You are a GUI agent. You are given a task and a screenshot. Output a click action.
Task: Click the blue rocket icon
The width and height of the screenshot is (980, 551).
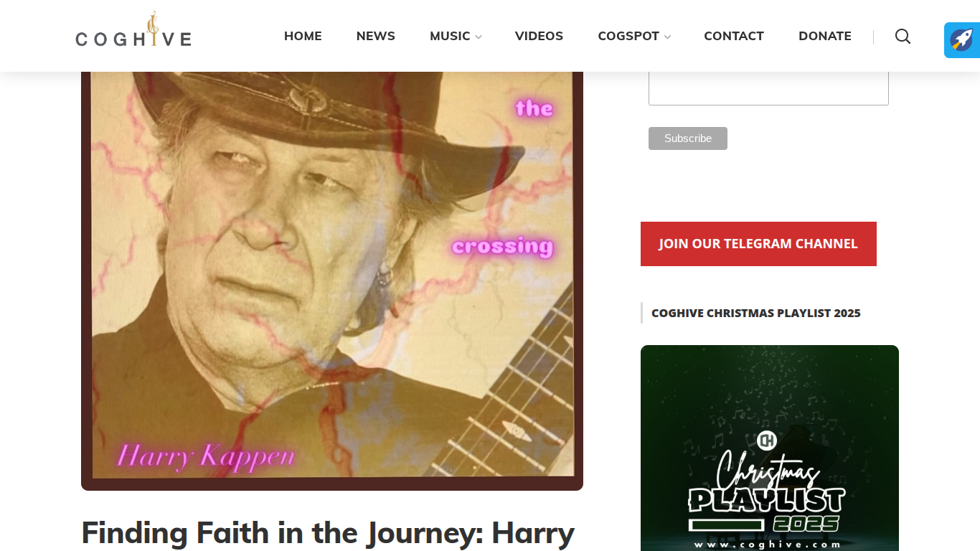tap(962, 40)
